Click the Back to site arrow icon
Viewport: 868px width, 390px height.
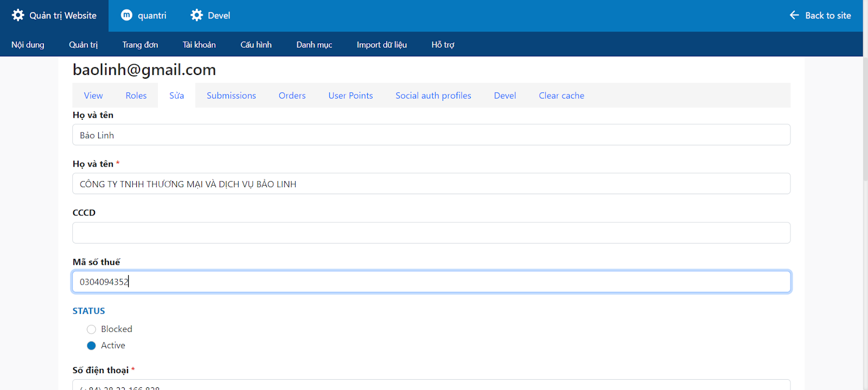coord(794,15)
